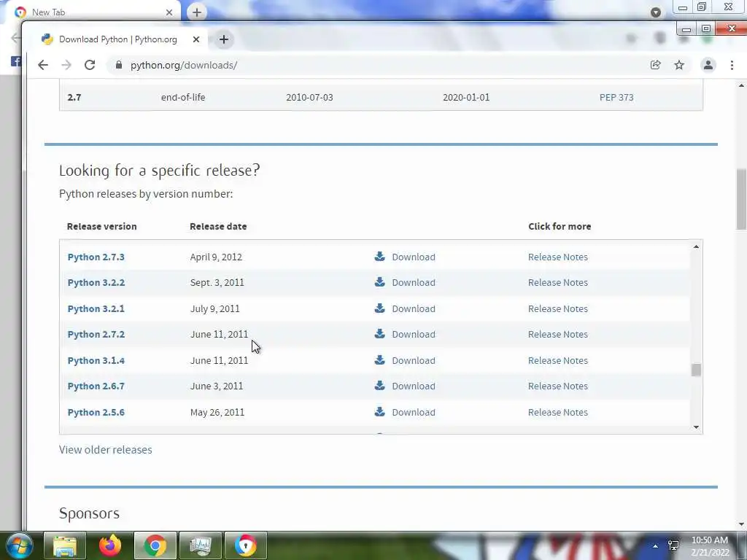This screenshot has height=560, width=747.
Task: Select the New Tab in background window
Action: tap(93, 12)
